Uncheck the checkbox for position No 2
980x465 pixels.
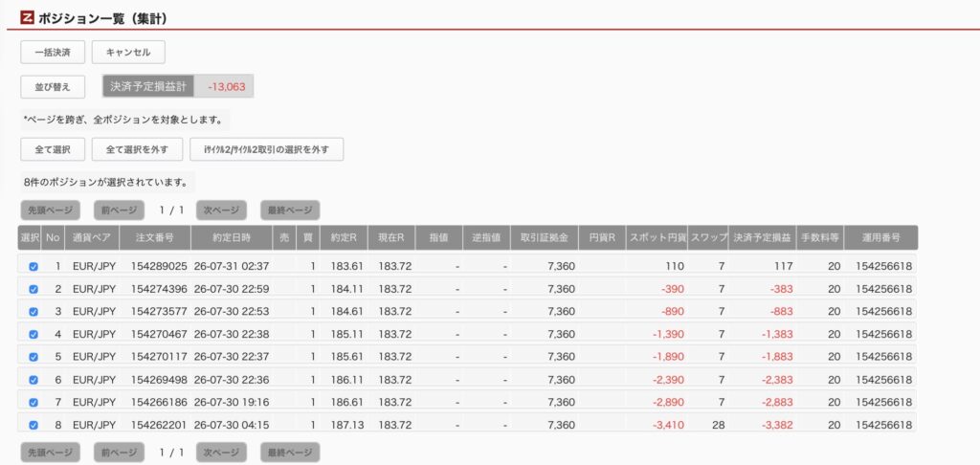click(x=33, y=289)
